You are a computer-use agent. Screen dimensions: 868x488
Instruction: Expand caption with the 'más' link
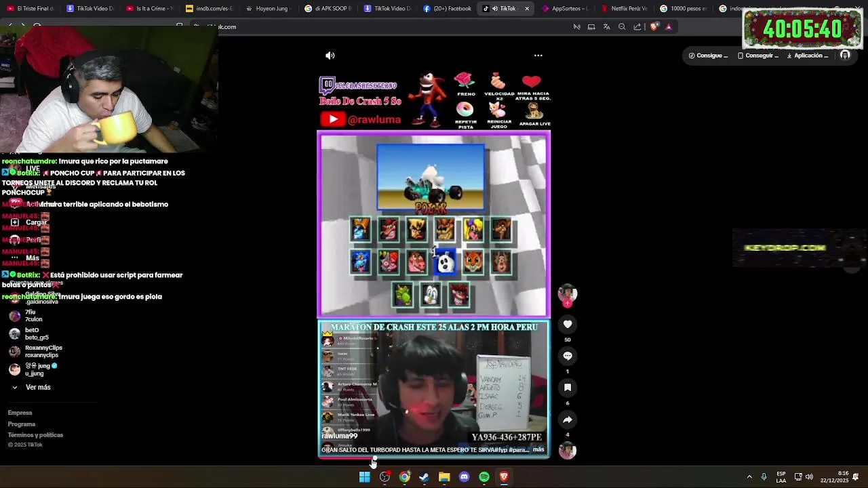(x=538, y=449)
